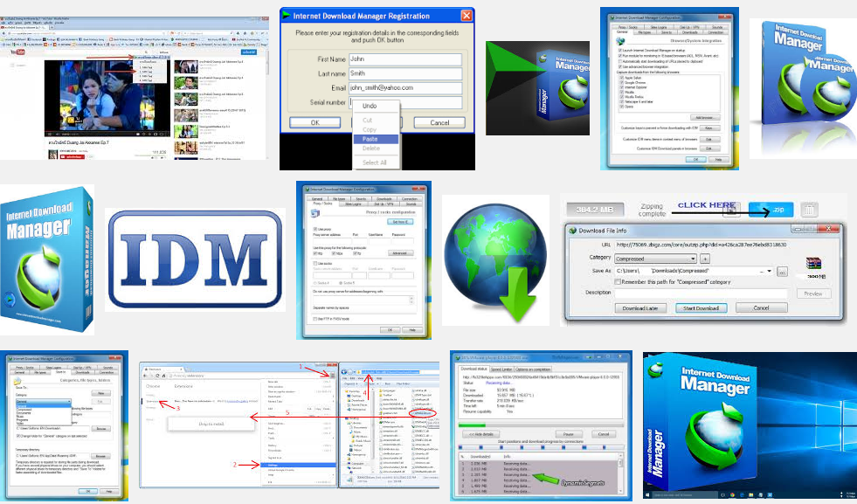Viewport: 857px width, 504px height.
Task: Click the blue .zip download button
Action: point(771,210)
